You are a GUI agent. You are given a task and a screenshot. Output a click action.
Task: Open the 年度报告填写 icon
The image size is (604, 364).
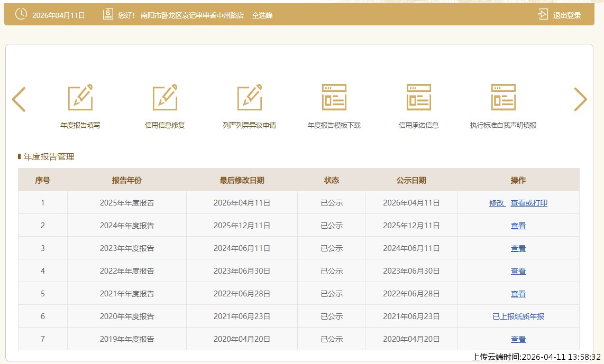pos(80,98)
